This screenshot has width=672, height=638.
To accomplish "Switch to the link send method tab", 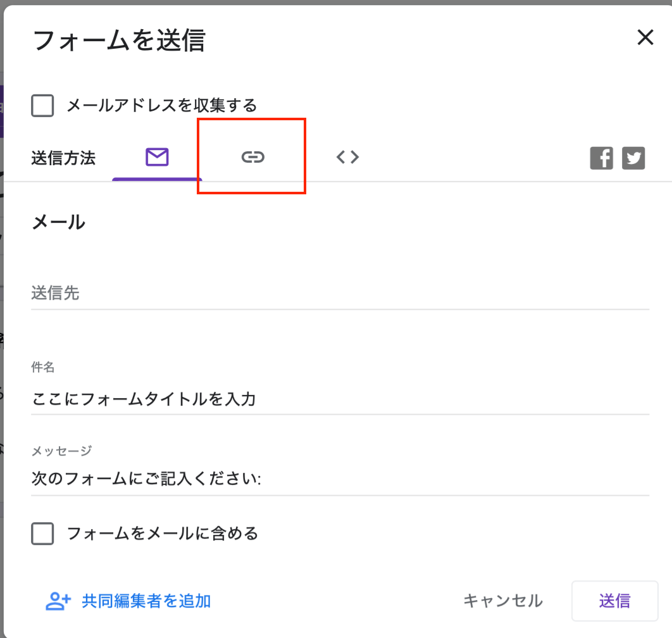I will pos(252,157).
